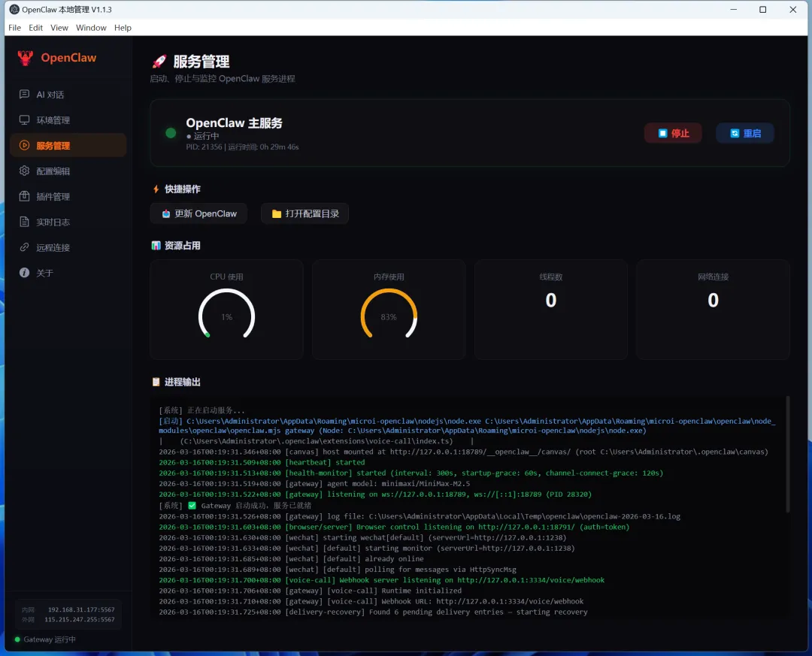The width and height of the screenshot is (812, 656).
Task: Click the PID 21356 runtime text
Action: [x=242, y=147]
